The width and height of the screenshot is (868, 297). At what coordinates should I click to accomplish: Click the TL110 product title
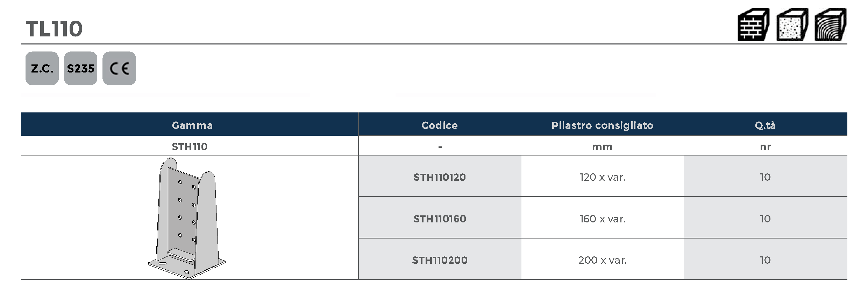[x=54, y=29]
